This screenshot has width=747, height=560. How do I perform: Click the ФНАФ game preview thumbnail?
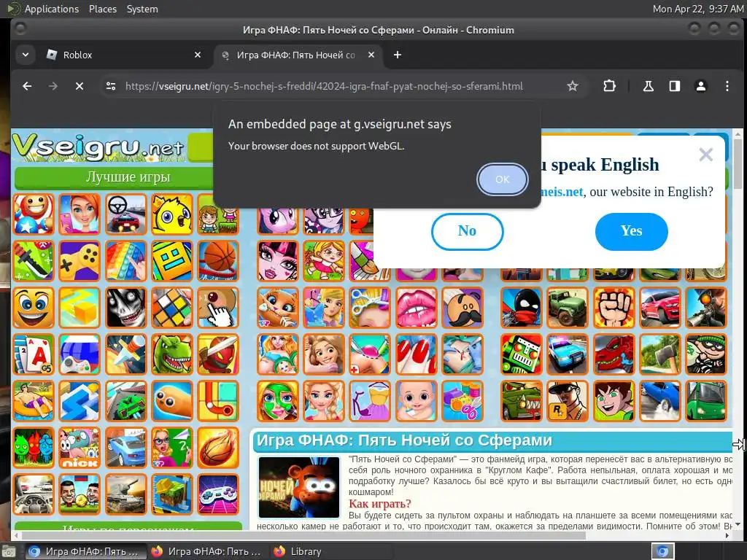click(x=298, y=487)
